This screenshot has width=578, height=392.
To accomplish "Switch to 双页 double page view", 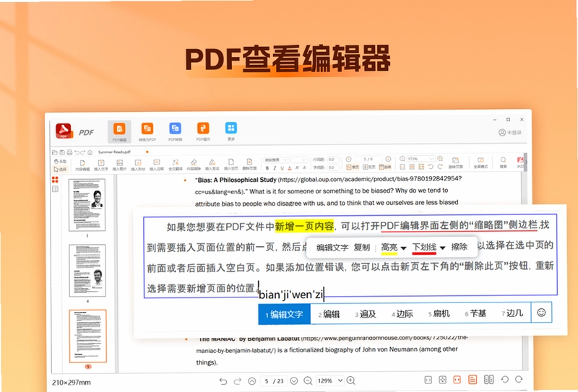I will [369, 167].
